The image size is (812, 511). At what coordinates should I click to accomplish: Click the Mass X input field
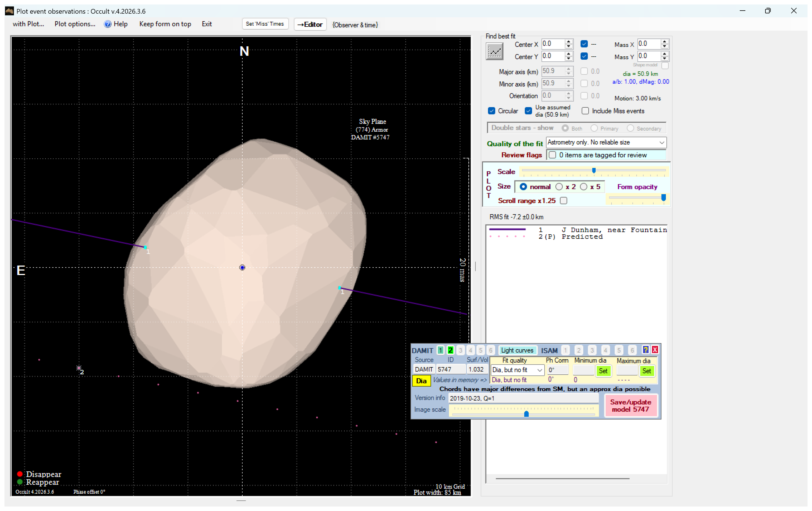tap(648, 44)
